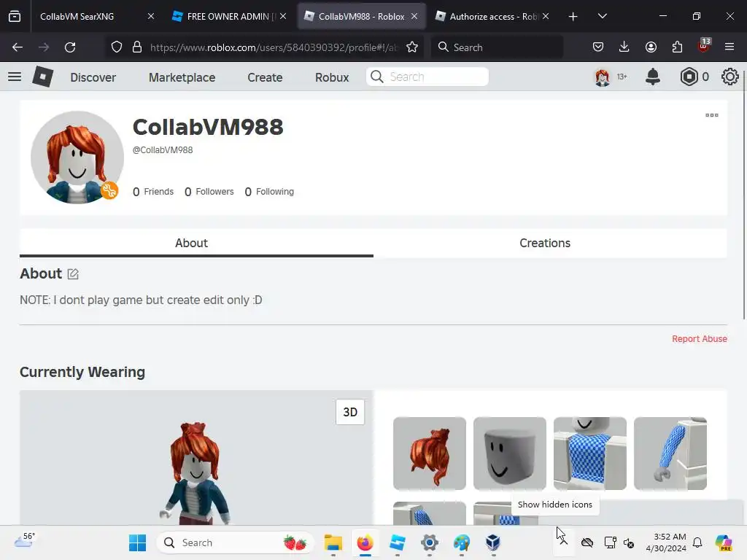Click the address bar URL

pyautogui.click(x=273, y=47)
